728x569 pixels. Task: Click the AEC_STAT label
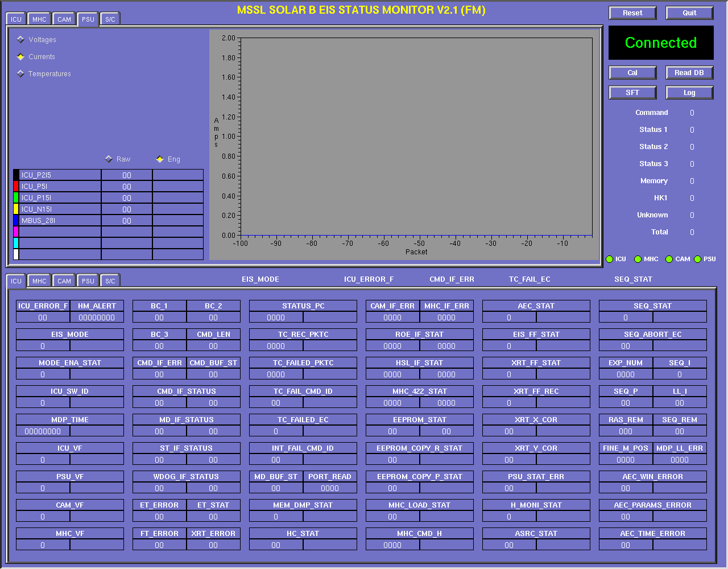536,306
